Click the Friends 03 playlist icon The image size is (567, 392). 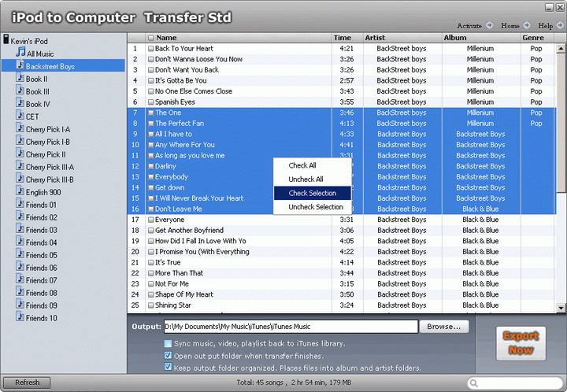[x=20, y=229]
